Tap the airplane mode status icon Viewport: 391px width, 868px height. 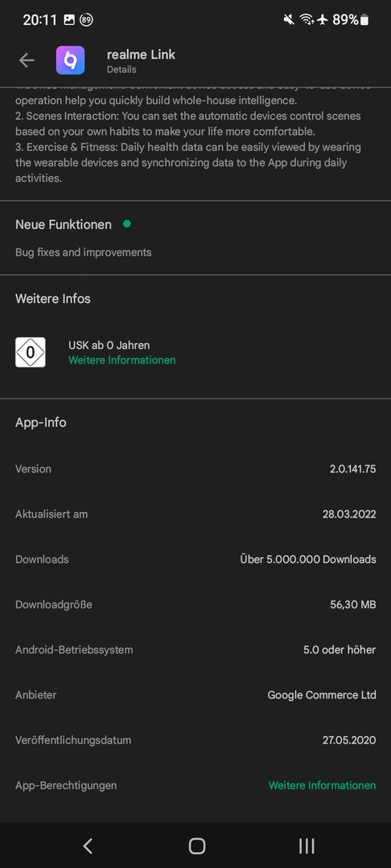click(323, 20)
